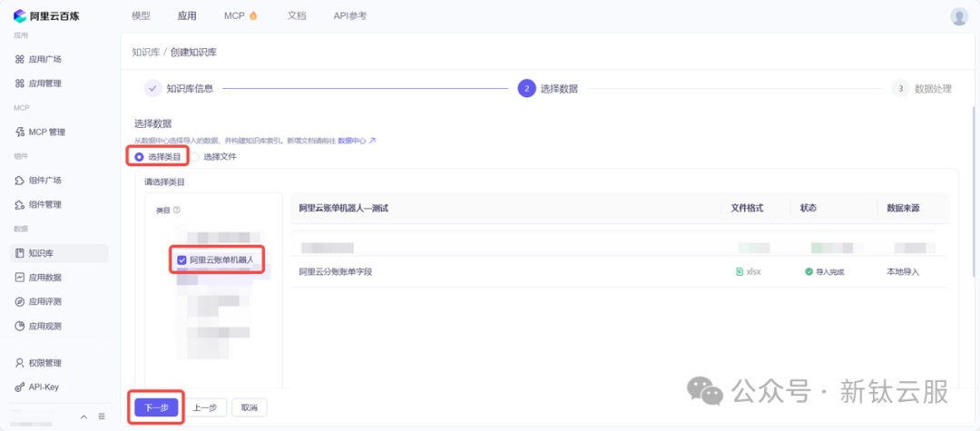
Task: Click the 取消 button
Action: tap(250, 408)
